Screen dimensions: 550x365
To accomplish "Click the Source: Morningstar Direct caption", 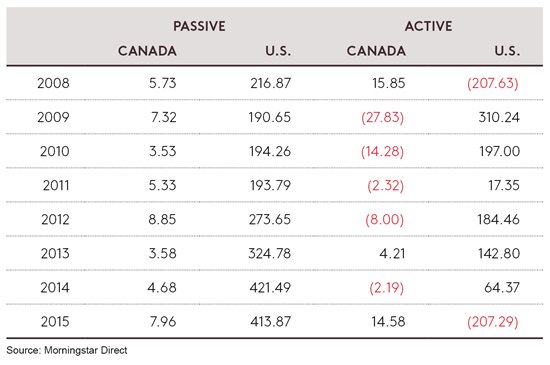I will 67,350.
